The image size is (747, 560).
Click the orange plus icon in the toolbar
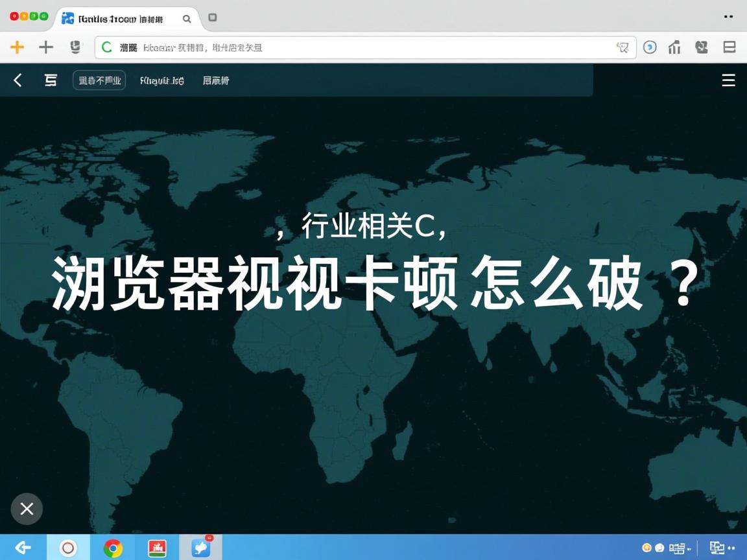tap(18, 47)
